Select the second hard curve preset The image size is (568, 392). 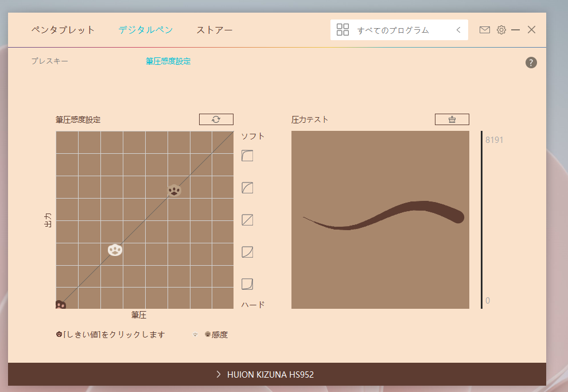coord(247,252)
